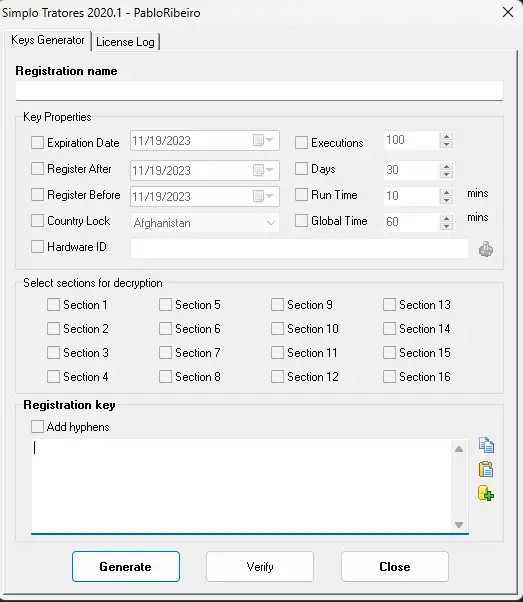Enable the Executions checkbox
Image resolution: width=523 pixels, height=602 pixels.
tap(301, 142)
